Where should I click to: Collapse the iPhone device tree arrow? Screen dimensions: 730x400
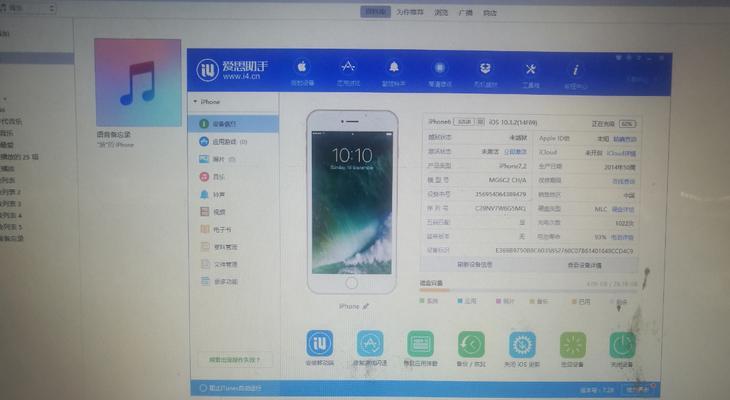click(x=196, y=101)
